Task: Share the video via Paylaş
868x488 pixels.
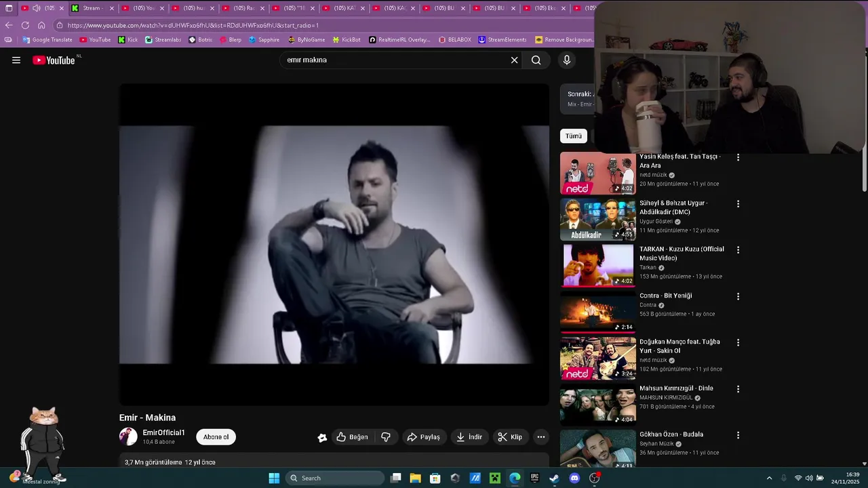Action: pos(424,437)
